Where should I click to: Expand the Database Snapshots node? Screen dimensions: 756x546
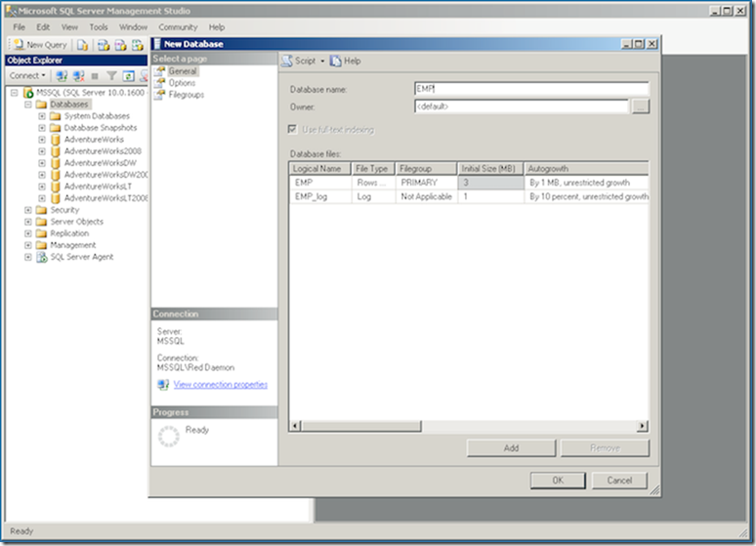[x=42, y=128]
